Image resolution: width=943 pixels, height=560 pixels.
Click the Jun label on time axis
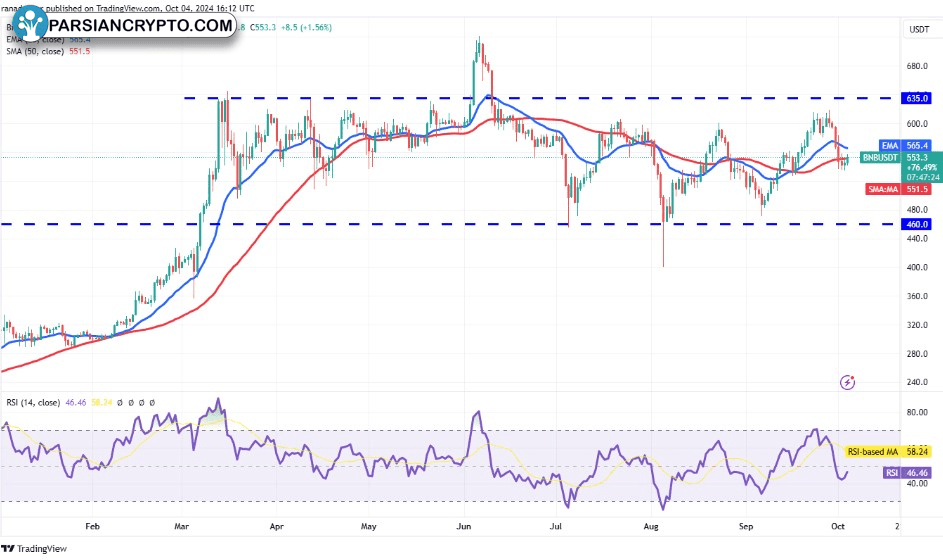464,526
